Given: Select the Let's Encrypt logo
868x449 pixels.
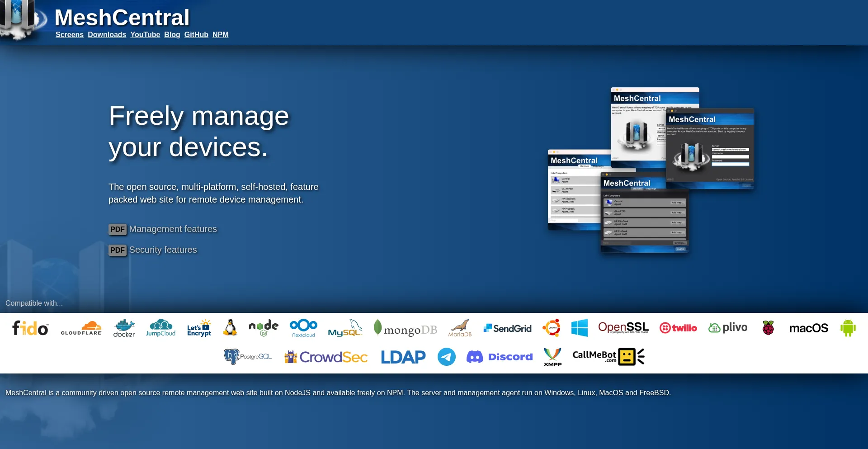Looking at the screenshot, I should click(199, 328).
